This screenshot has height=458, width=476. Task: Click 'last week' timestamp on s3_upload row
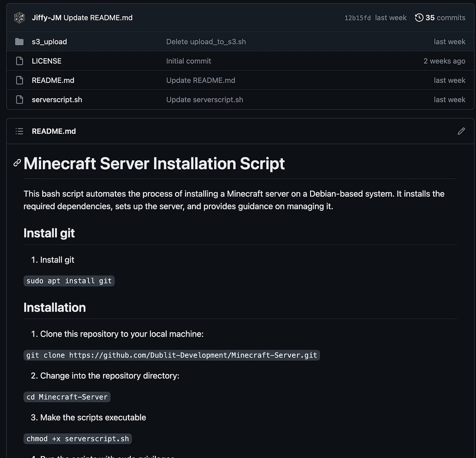[449, 42]
